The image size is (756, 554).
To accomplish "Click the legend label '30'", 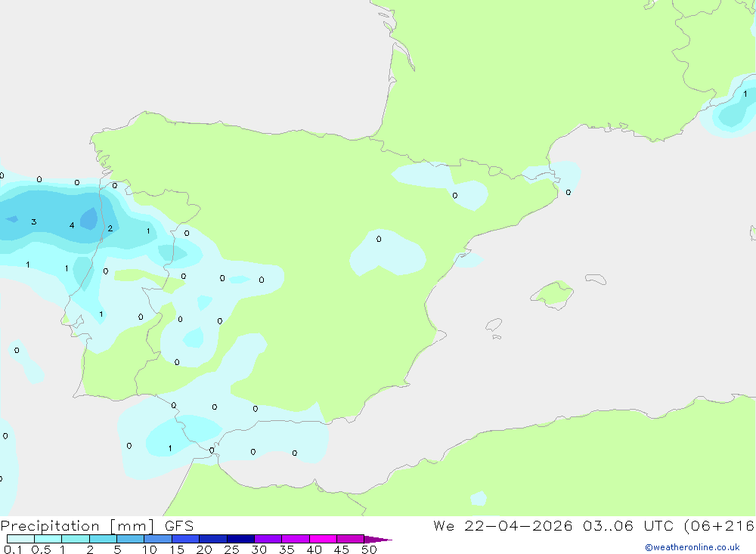I will point(259,549).
